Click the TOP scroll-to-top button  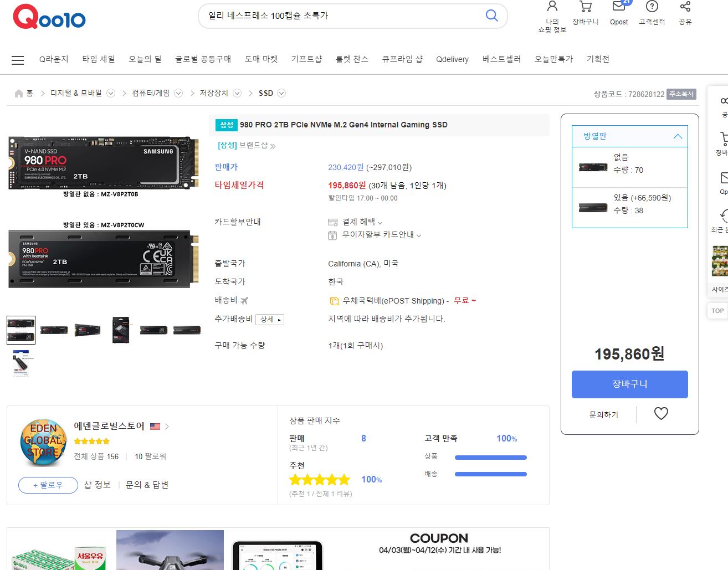(x=717, y=311)
